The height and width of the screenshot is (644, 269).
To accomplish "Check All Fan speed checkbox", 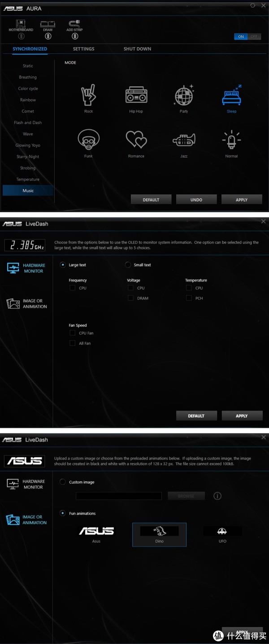I will click(72, 343).
